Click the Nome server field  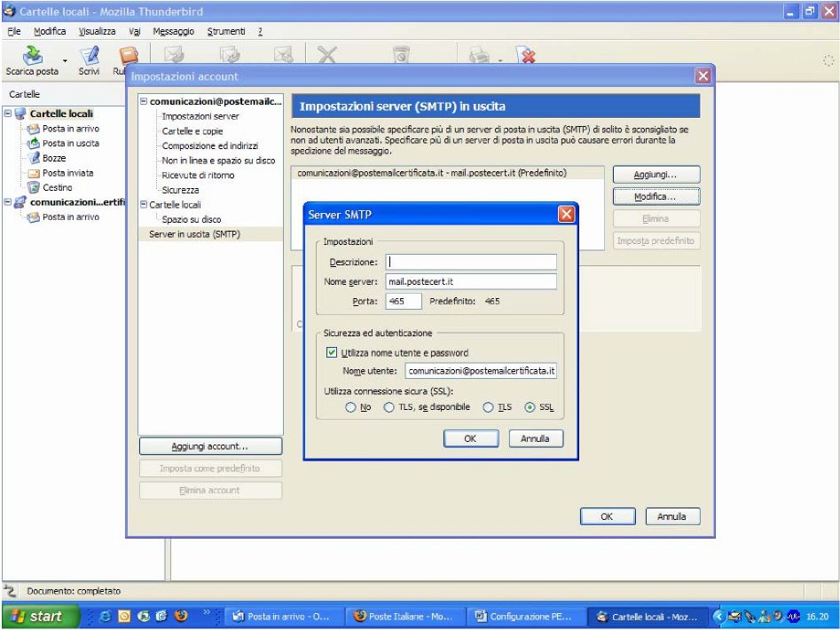pyautogui.click(x=471, y=281)
